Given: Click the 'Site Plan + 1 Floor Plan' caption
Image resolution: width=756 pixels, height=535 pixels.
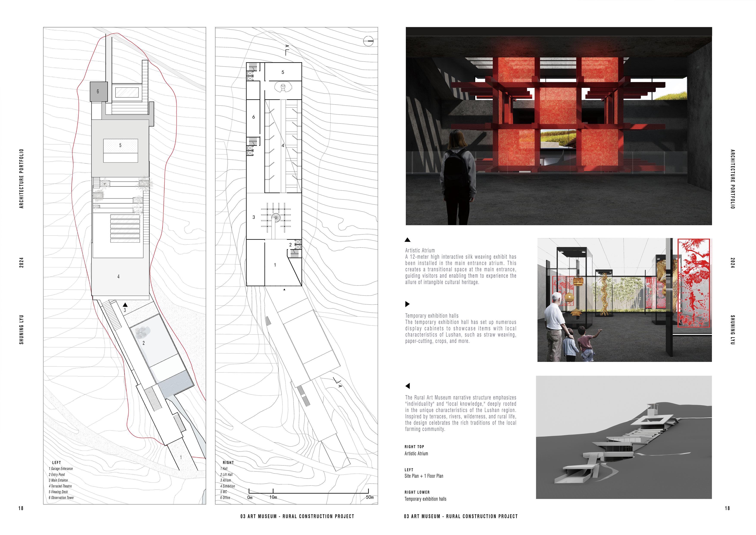Looking at the screenshot, I should click(x=424, y=476).
